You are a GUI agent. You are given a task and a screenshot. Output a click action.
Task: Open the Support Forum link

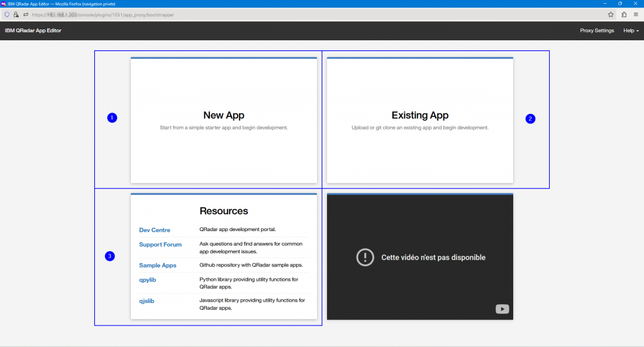pos(160,244)
